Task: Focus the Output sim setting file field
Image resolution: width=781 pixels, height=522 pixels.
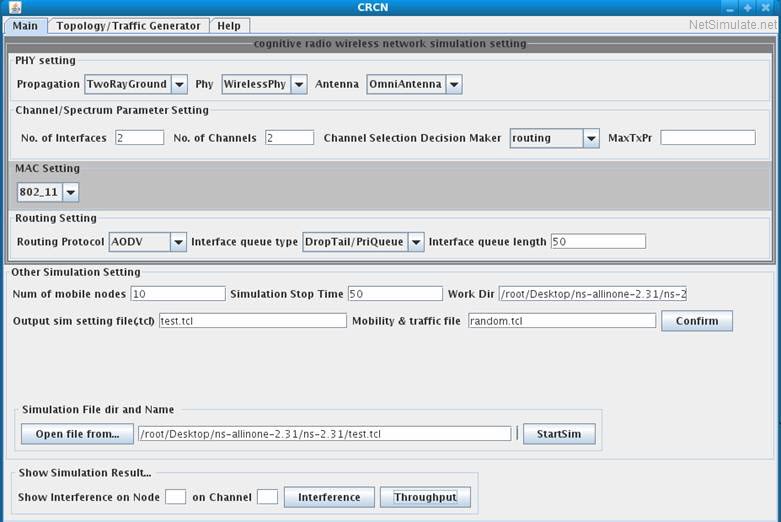Action: tap(253, 321)
